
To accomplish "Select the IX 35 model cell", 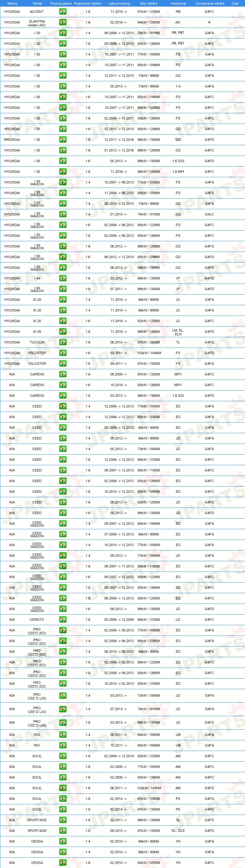I will coord(37,332).
